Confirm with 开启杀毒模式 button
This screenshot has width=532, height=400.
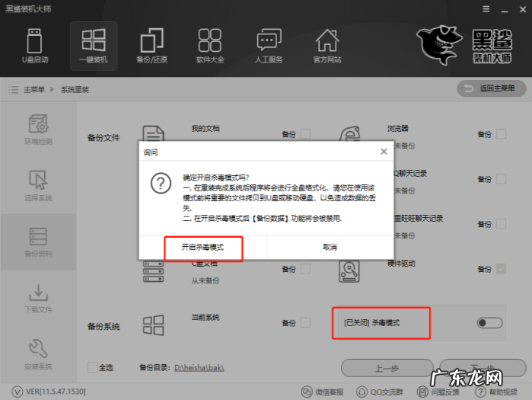[x=203, y=248]
